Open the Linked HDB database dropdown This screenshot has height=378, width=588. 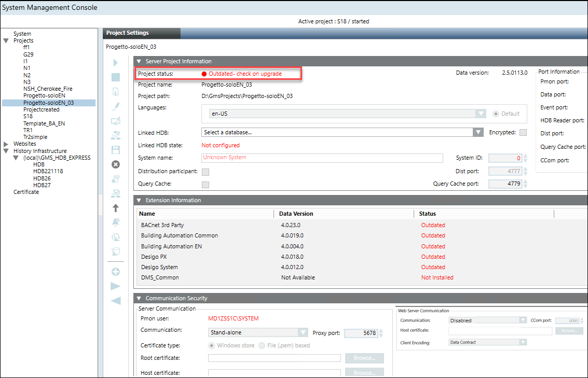pos(478,133)
